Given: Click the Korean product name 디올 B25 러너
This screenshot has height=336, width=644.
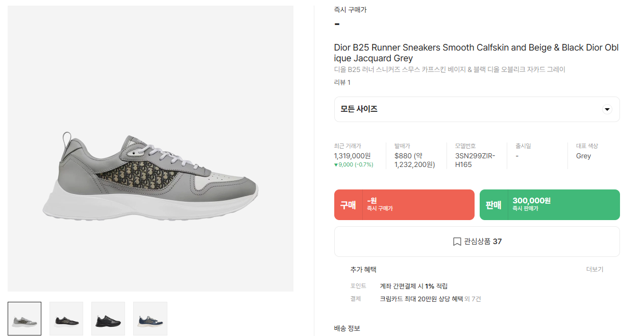Looking at the screenshot, I should tap(450, 69).
